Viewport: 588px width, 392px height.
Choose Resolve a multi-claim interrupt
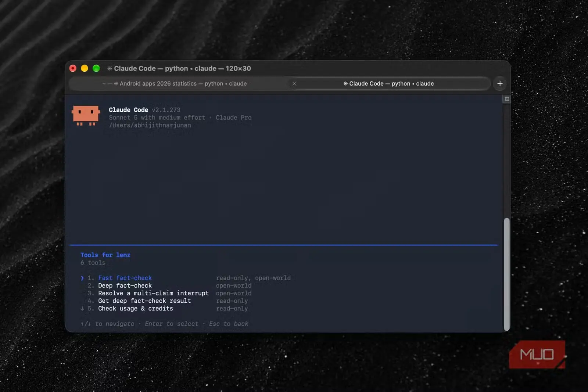[153, 293]
